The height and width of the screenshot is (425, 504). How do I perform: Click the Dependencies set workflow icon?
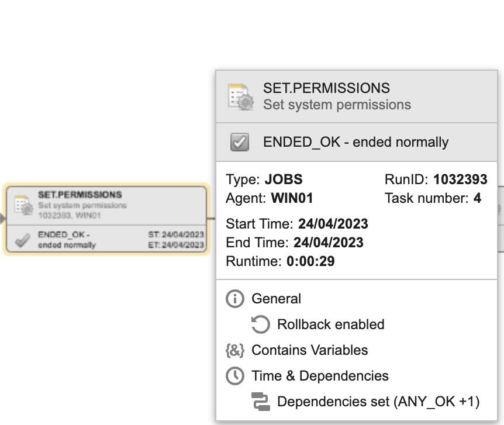pyautogui.click(x=260, y=402)
